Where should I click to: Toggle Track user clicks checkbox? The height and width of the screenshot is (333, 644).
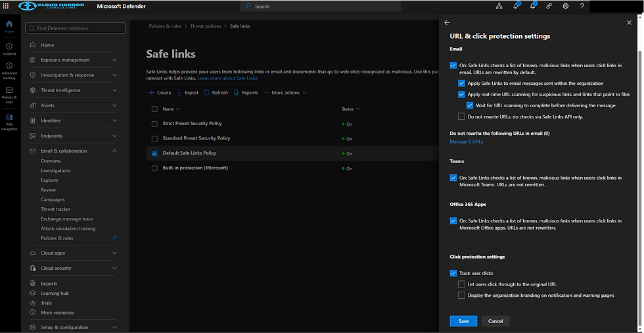[x=453, y=273]
